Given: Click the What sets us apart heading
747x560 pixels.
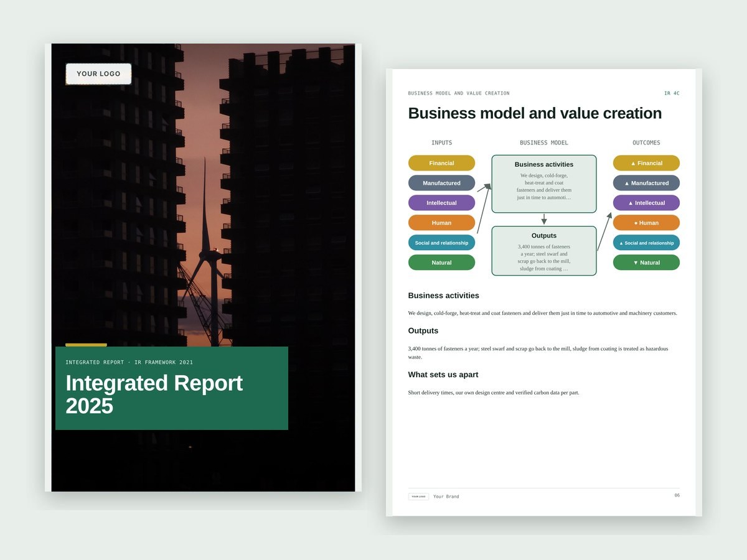Looking at the screenshot, I should point(443,375).
